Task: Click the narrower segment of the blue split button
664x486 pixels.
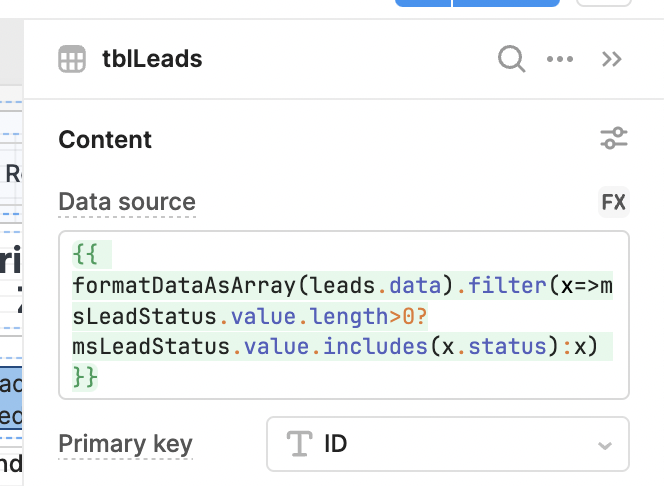Action: (423, 3)
